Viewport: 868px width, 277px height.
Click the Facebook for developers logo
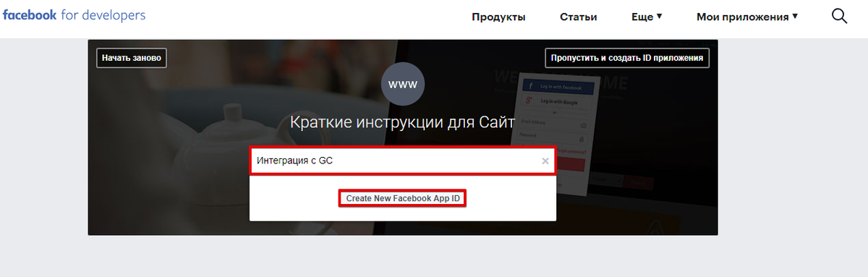75,15
